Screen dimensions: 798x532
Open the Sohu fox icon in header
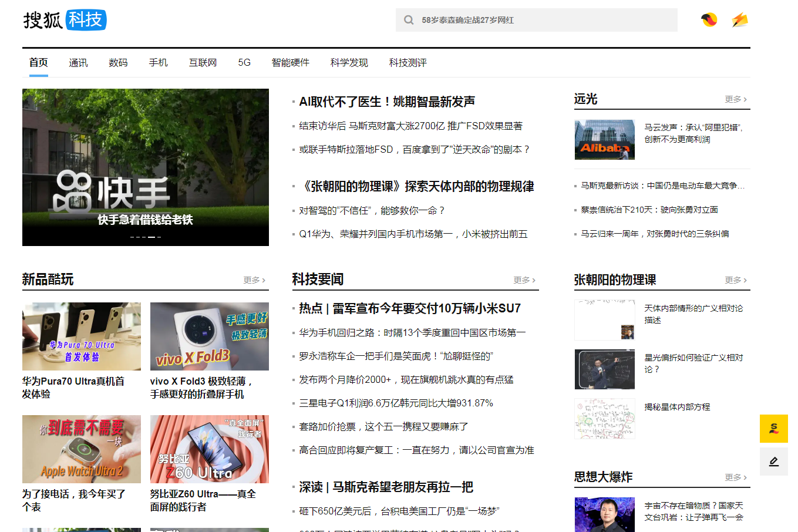(x=709, y=20)
